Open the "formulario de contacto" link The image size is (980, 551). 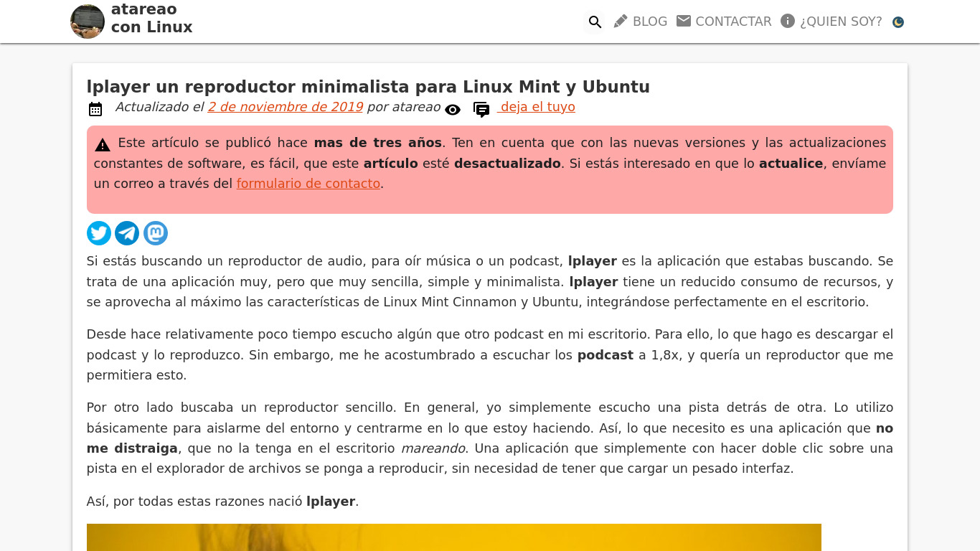click(308, 184)
